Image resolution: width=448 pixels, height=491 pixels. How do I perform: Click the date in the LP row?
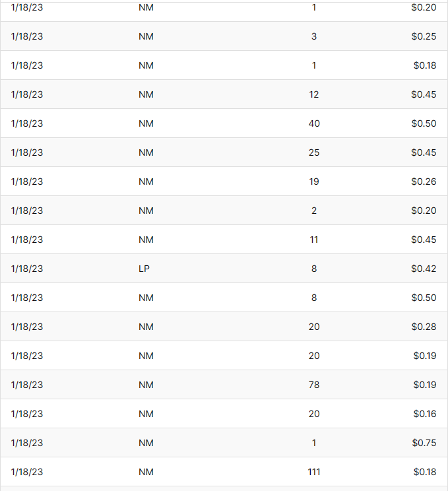[27, 269]
